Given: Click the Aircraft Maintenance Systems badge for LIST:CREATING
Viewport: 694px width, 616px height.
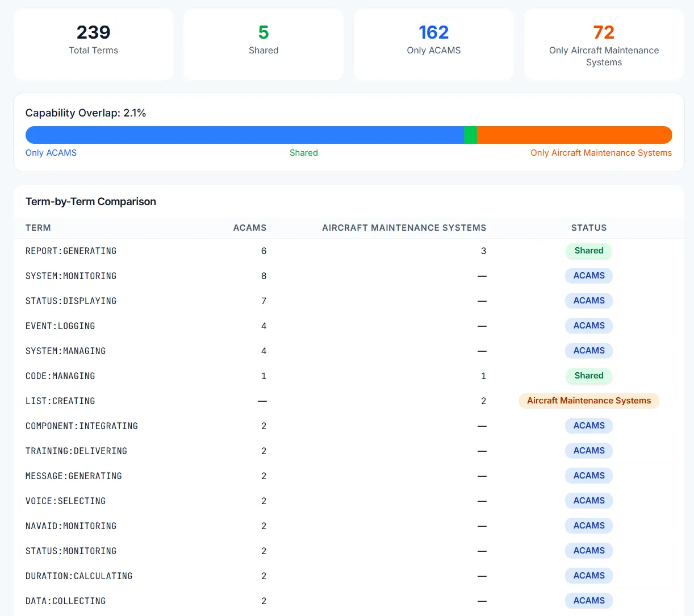Looking at the screenshot, I should (x=589, y=401).
